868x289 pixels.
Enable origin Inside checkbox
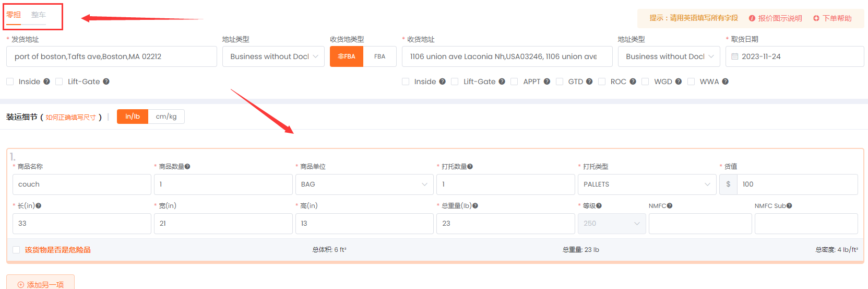(10, 82)
